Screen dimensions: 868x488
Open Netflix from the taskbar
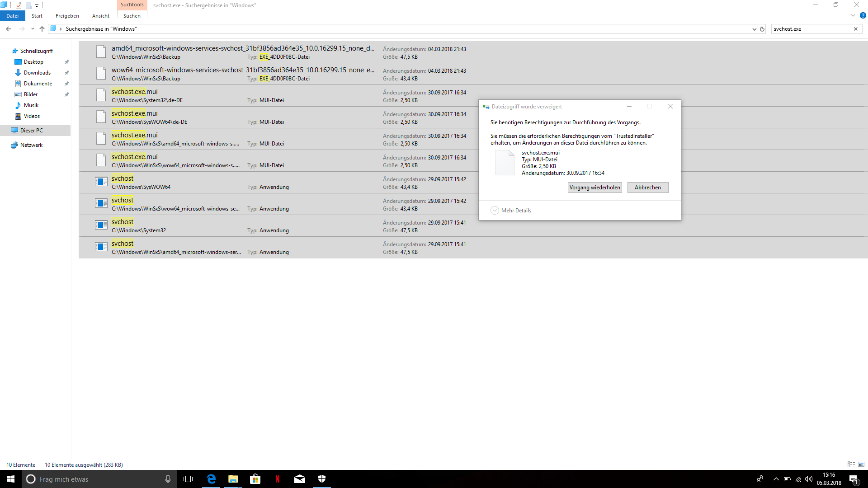click(x=278, y=479)
